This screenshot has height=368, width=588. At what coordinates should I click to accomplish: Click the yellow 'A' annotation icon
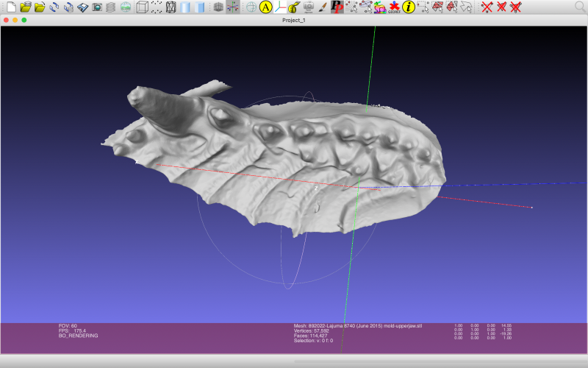coord(266,7)
